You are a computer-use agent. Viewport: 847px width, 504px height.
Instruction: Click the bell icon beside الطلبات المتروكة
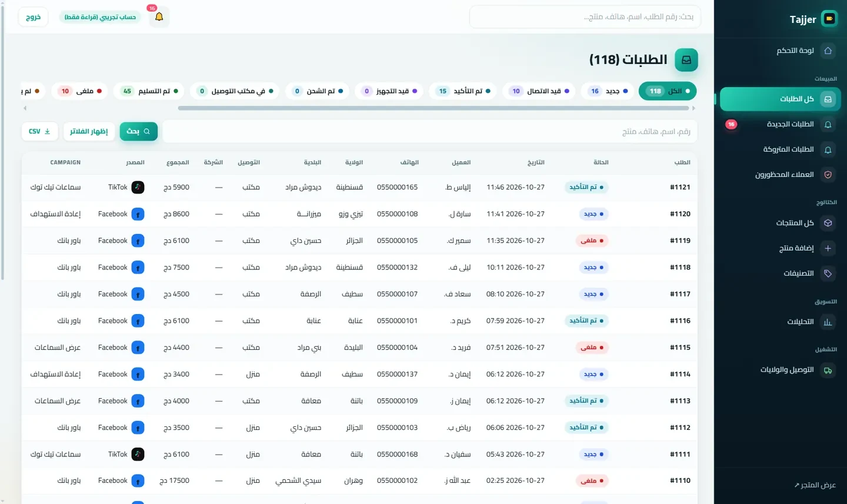pyautogui.click(x=828, y=150)
